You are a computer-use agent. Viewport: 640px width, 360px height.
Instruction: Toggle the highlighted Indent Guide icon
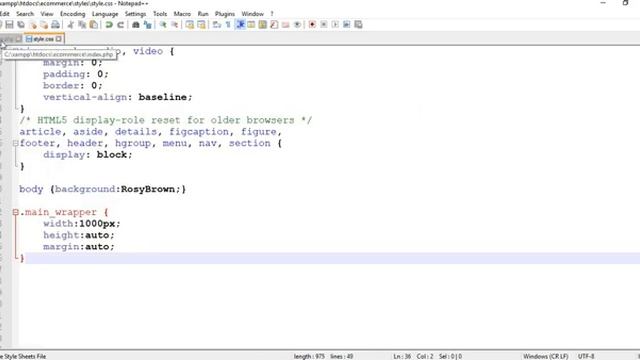pos(240,25)
